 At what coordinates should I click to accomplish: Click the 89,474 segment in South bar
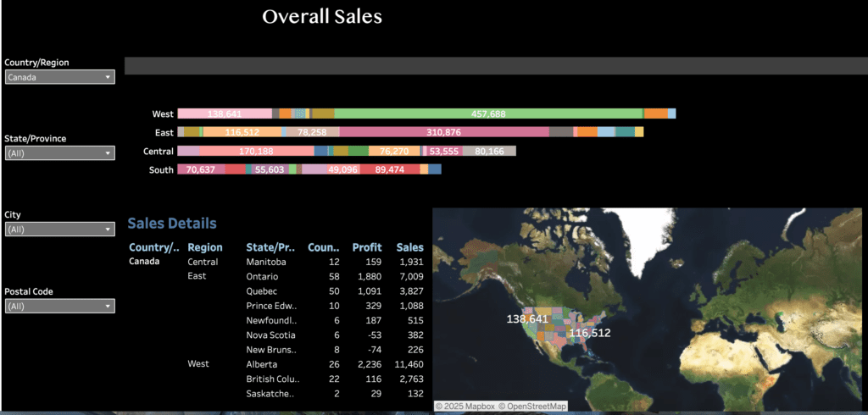[x=389, y=169]
